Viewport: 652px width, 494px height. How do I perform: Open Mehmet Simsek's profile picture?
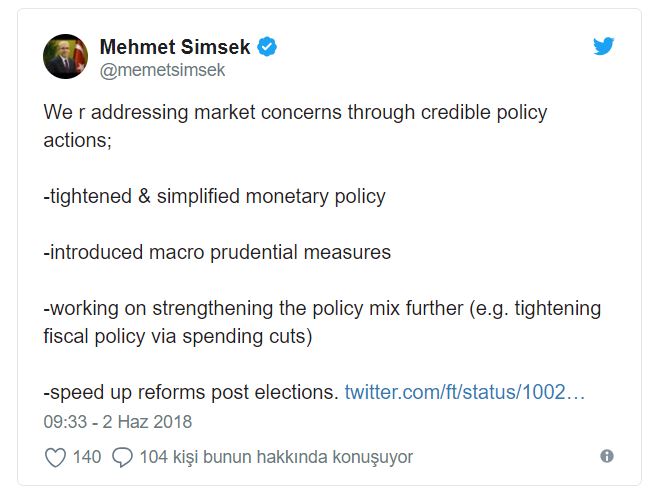pos(65,56)
